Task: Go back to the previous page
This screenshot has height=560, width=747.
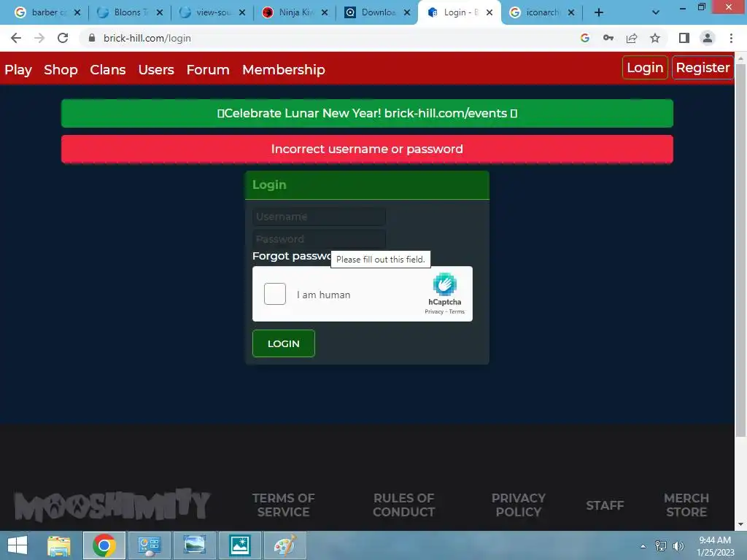Action: click(x=16, y=38)
